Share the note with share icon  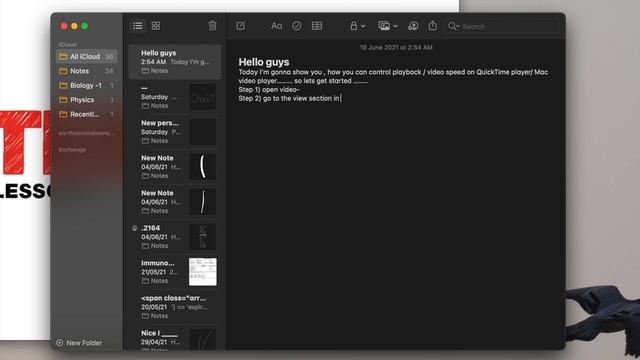433,26
